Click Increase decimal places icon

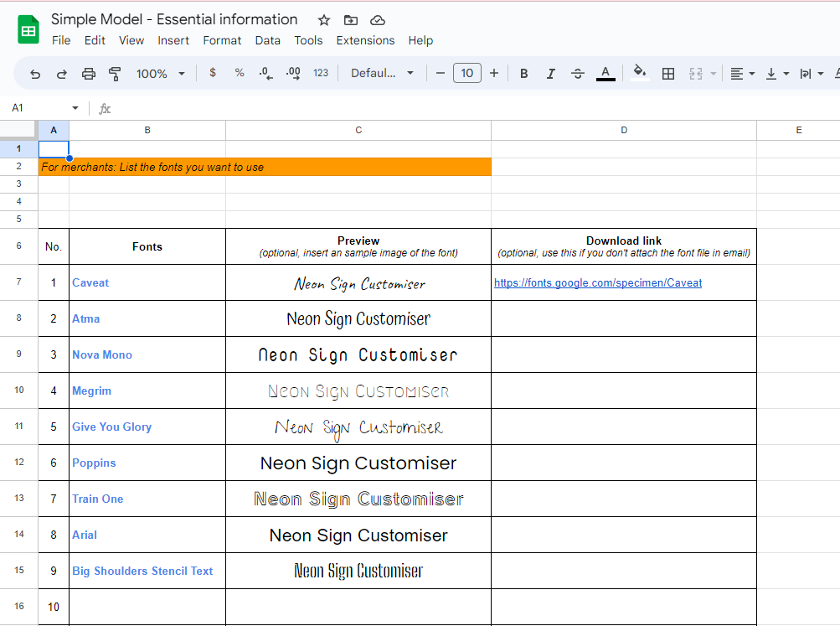click(x=293, y=74)
